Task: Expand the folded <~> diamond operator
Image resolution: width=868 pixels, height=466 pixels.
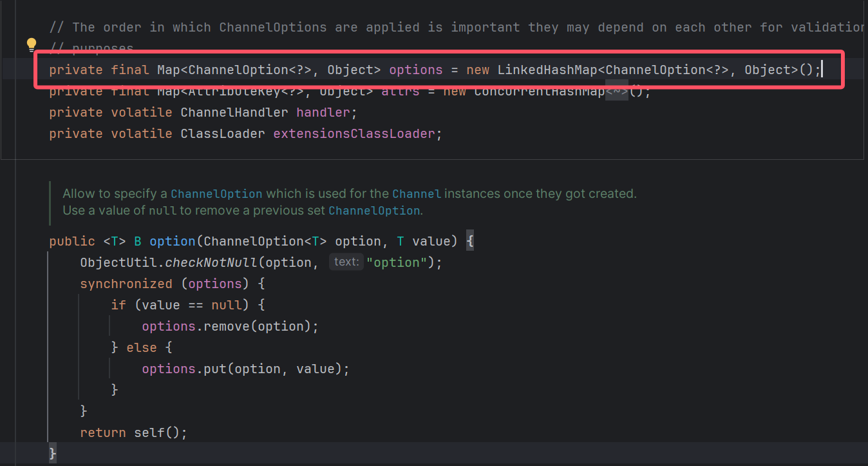Action: click(617, 92)
